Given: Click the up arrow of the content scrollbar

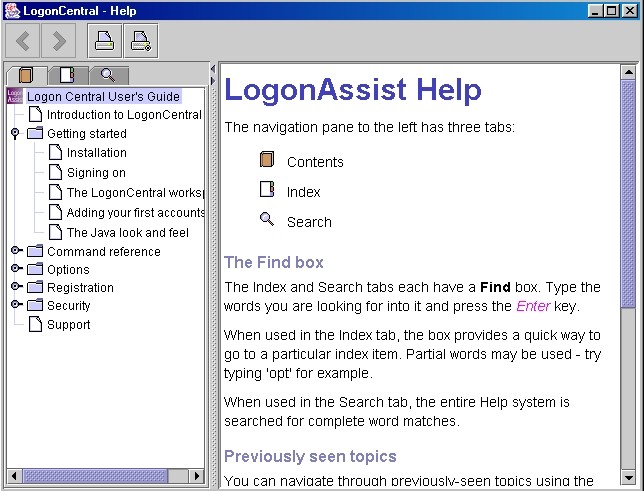Looking at the screenshot, I should (628, 72).
